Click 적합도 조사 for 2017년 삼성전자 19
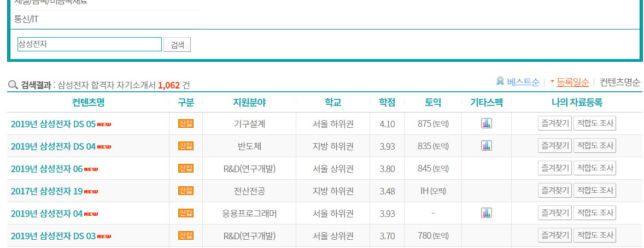644x248 pixels. point(595,190)
